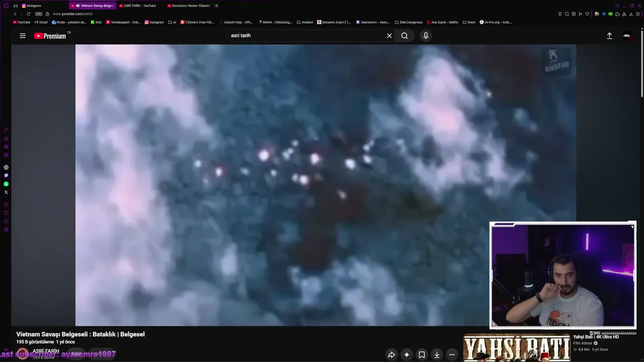The image size is (644, 362).
Task: Open a new browser tab
Action: click(216, 6)
